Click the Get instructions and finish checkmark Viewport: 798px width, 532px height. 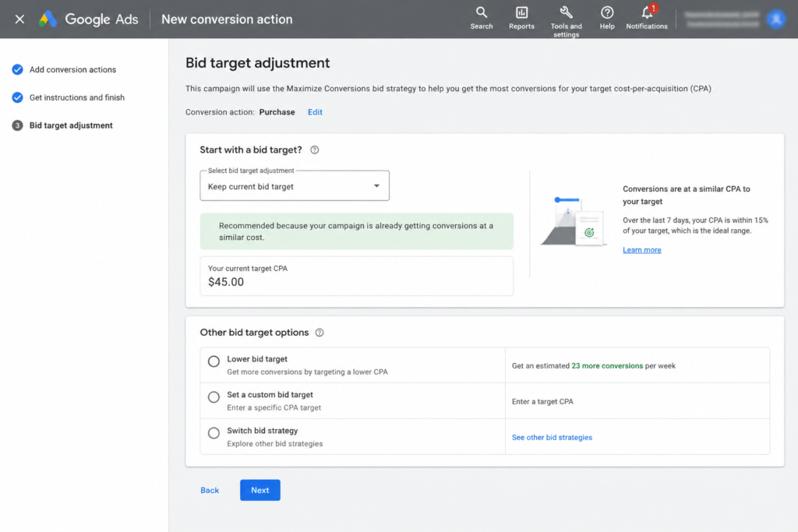tap(17, 97)
